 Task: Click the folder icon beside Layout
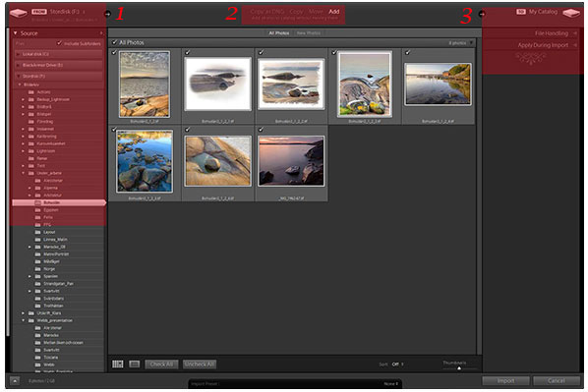(38, 233)
